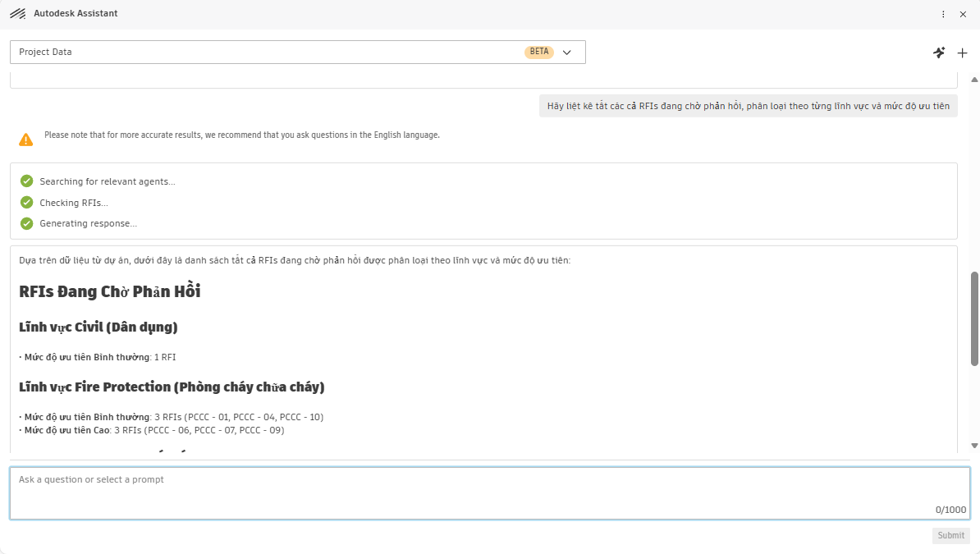The image size is (980, 554).
Task: Expand the chevron beside the BETA badge
Action: coord(567,53)
